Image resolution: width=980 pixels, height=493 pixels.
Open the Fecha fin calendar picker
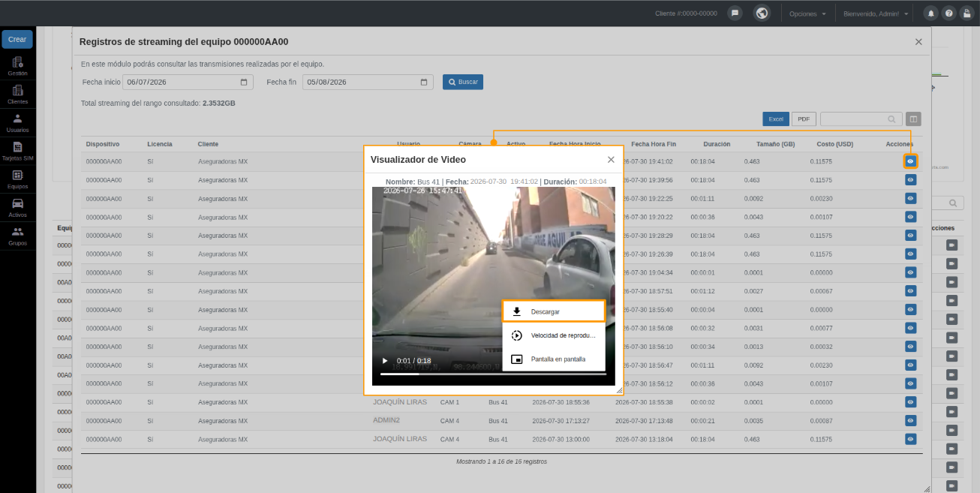(x=424, y=82)
